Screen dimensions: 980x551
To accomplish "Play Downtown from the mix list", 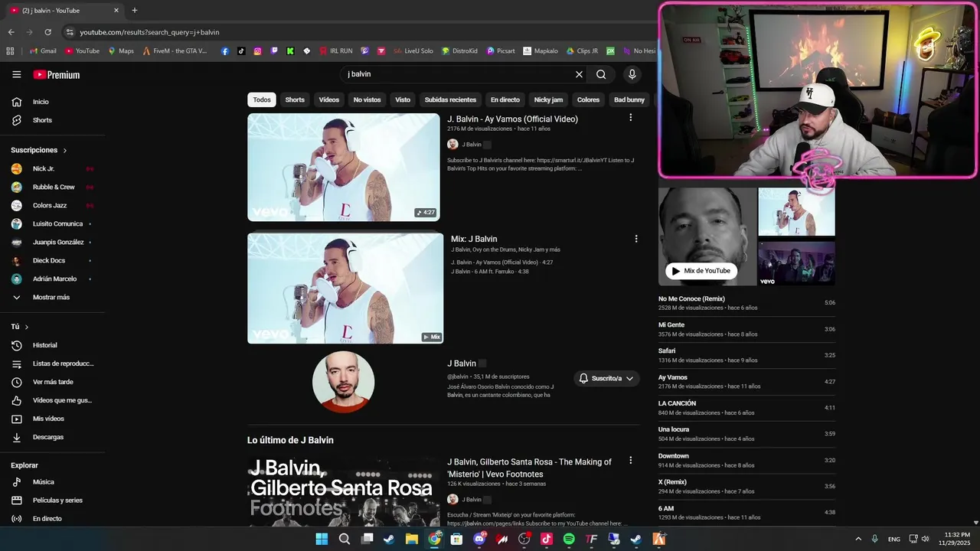I will click(746, 460).
